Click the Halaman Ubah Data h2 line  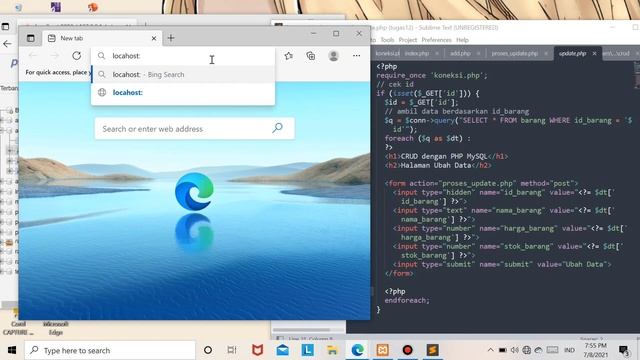click(x=438, y=165)
